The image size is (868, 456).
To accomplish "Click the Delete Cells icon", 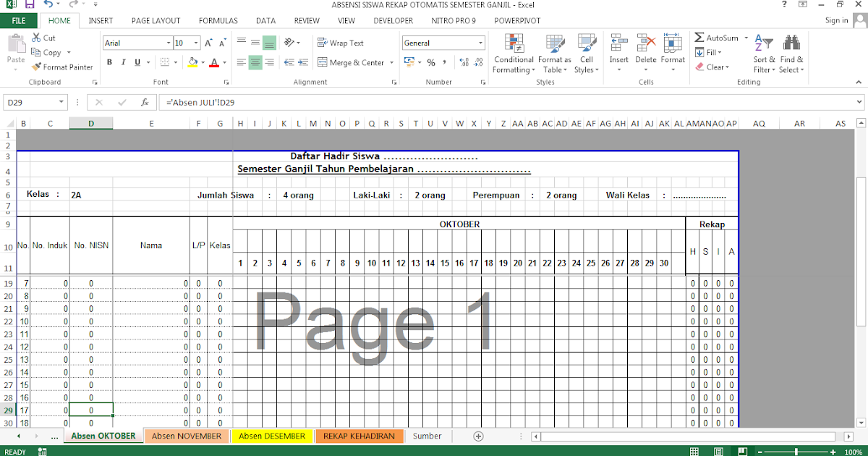I will [646, 43].
